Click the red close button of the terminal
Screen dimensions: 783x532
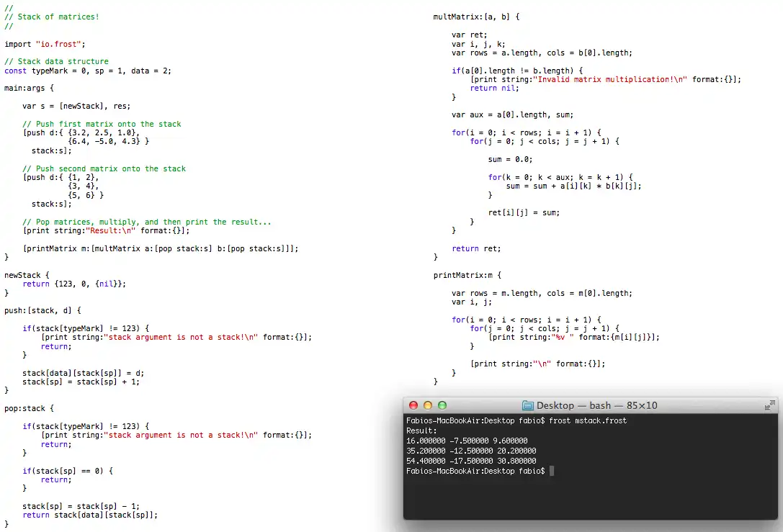(x=413, y=405)
